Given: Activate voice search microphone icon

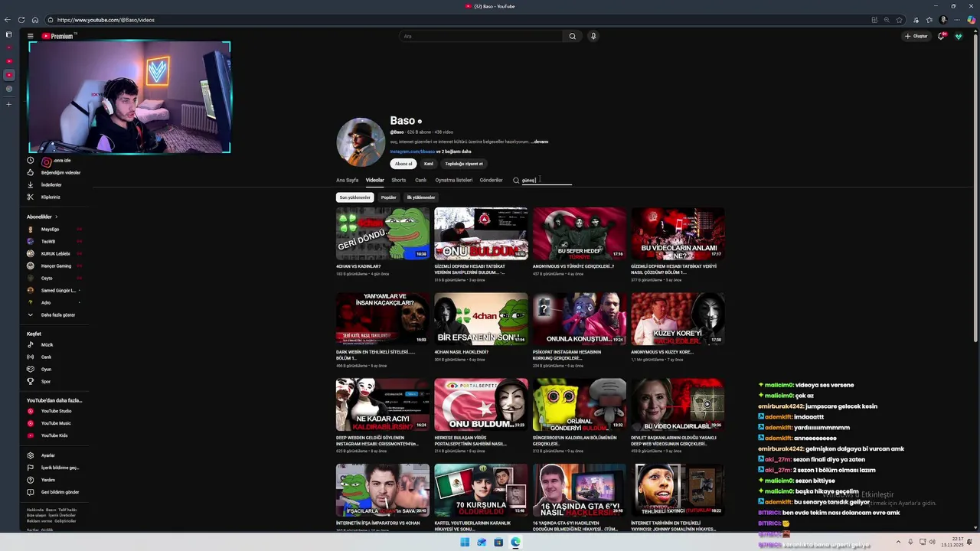Looking at the screenshot, I should point(593,36).
